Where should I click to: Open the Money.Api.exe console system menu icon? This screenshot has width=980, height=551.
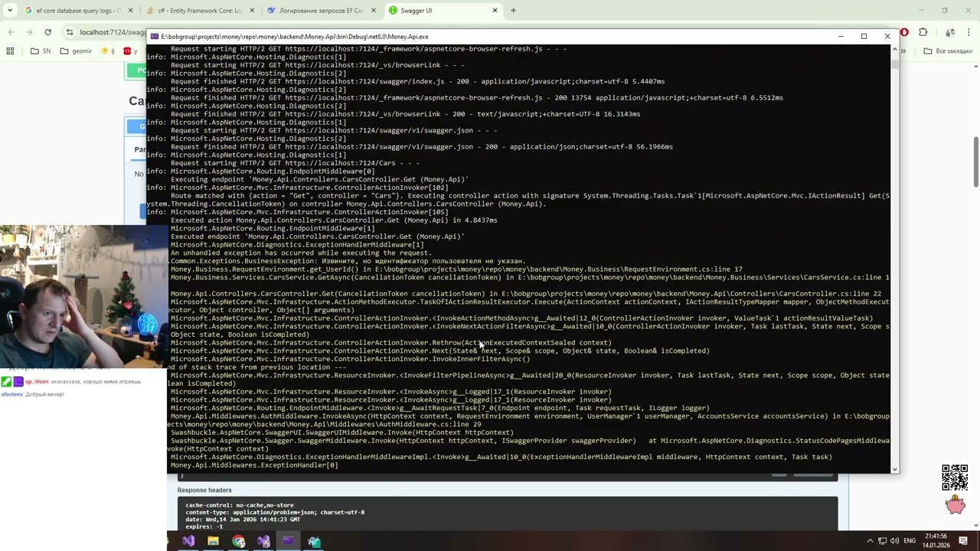click(x=154, y=37)
